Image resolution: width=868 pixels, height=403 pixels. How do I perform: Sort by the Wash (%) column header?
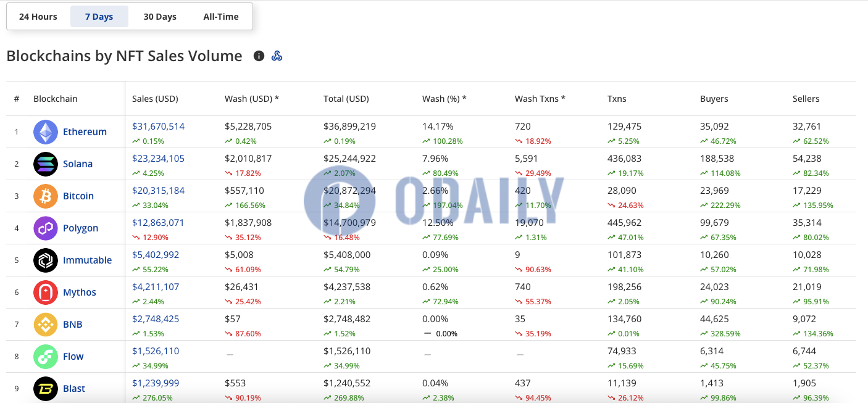point(444,99)
